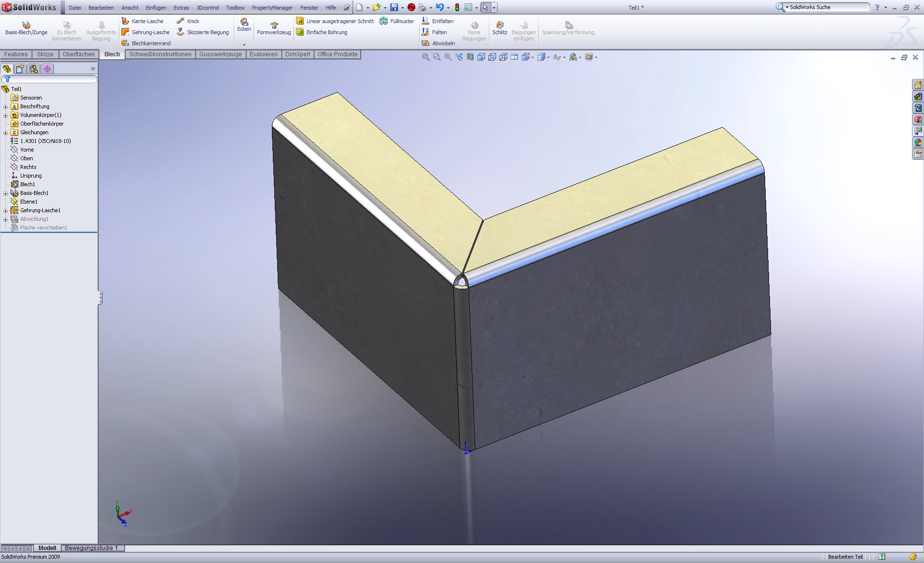Click the Abwickeln flatten tool
This screenshot has height=563, width=924.
pyautogui.click(x=438, y=43)
